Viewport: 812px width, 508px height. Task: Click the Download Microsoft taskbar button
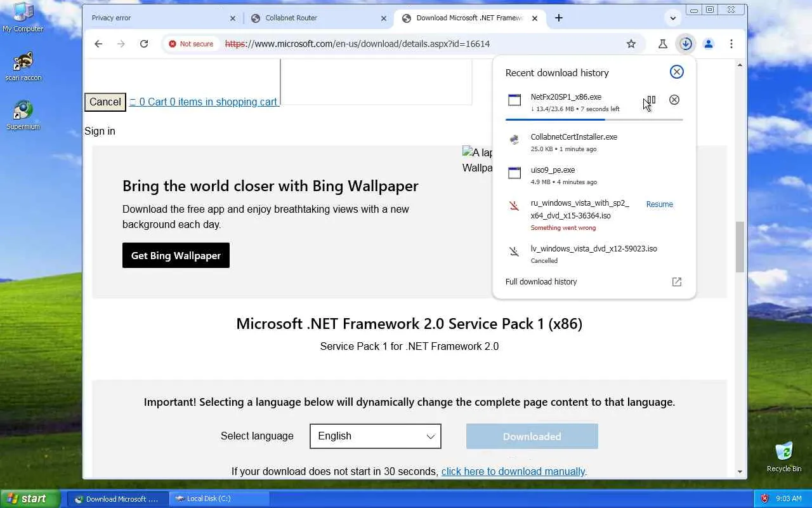tap(118, 499)
